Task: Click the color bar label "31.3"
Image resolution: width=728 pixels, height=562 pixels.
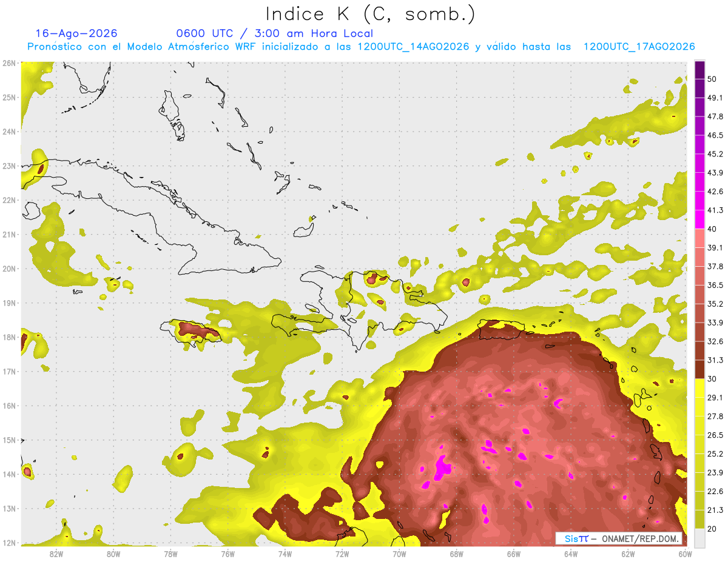Action: click(x=715, y=360)
